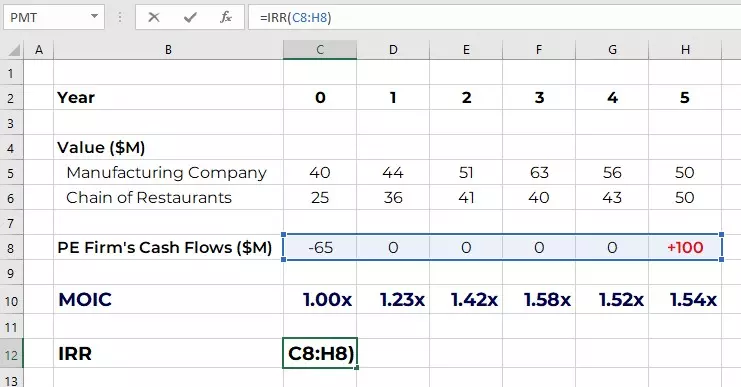Screen dimensions: 741x387
Task: Click Manufacturing Company value 56
Action: 612,172
